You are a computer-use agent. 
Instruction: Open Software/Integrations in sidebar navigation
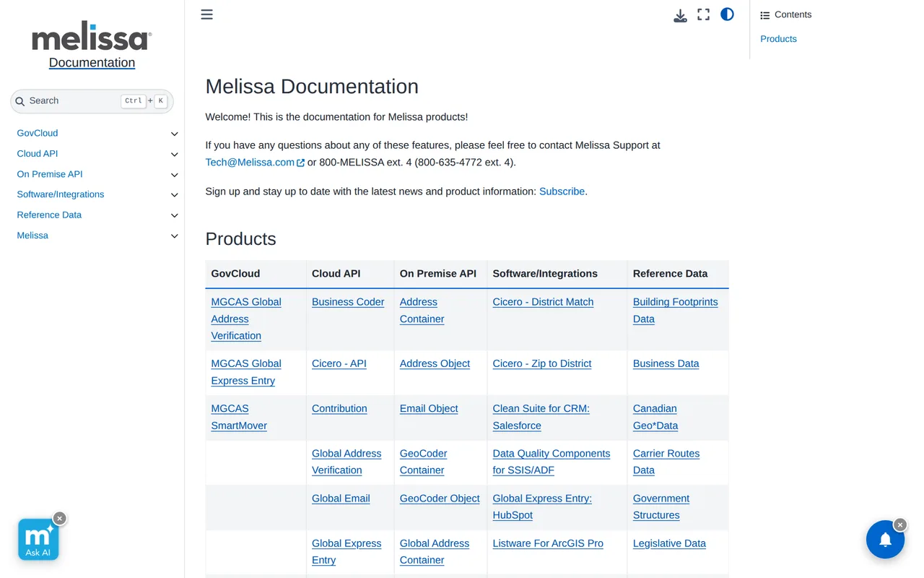[x=61, y=194]
